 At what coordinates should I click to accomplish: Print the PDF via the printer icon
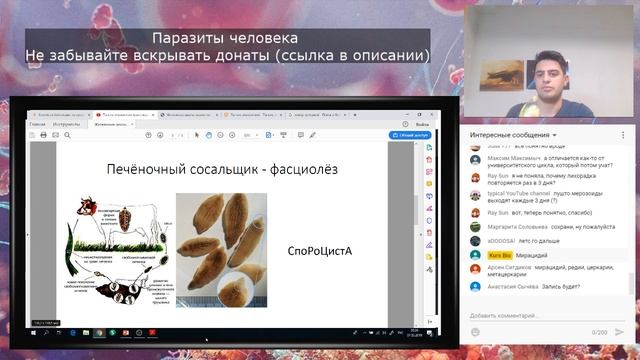[44, 135]
